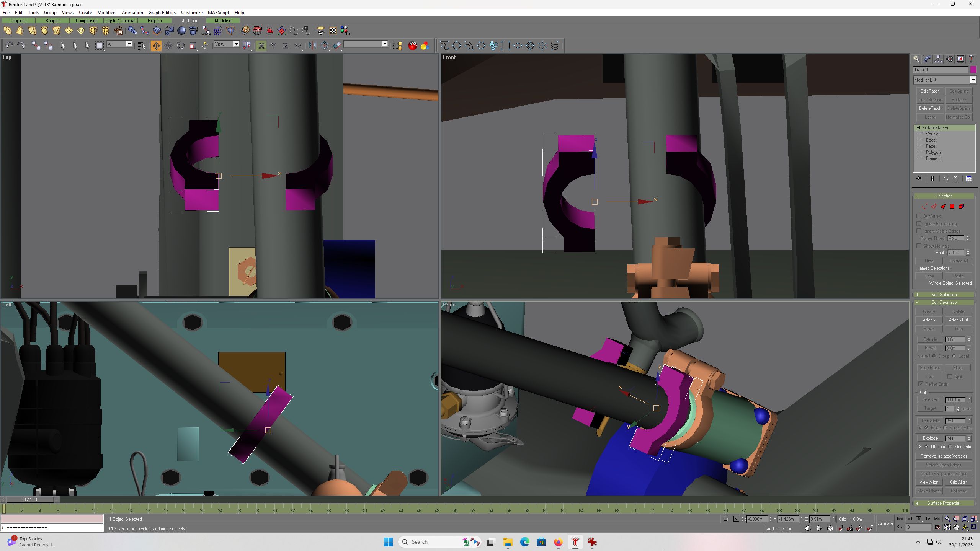Click the Remove Isolated Vertices button

[x=944, y=456]
